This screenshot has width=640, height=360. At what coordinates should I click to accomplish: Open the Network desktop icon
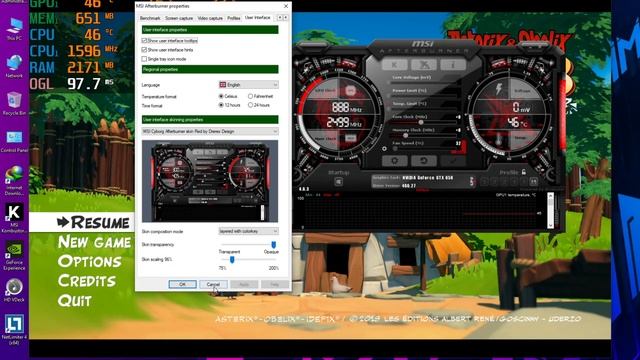tap(14, 66)
